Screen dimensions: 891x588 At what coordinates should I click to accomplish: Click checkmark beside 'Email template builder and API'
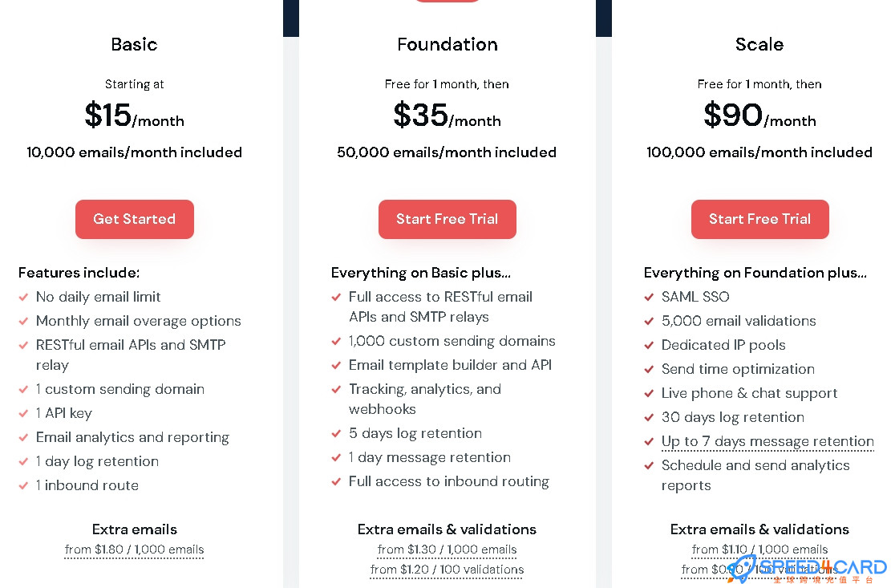336,365
